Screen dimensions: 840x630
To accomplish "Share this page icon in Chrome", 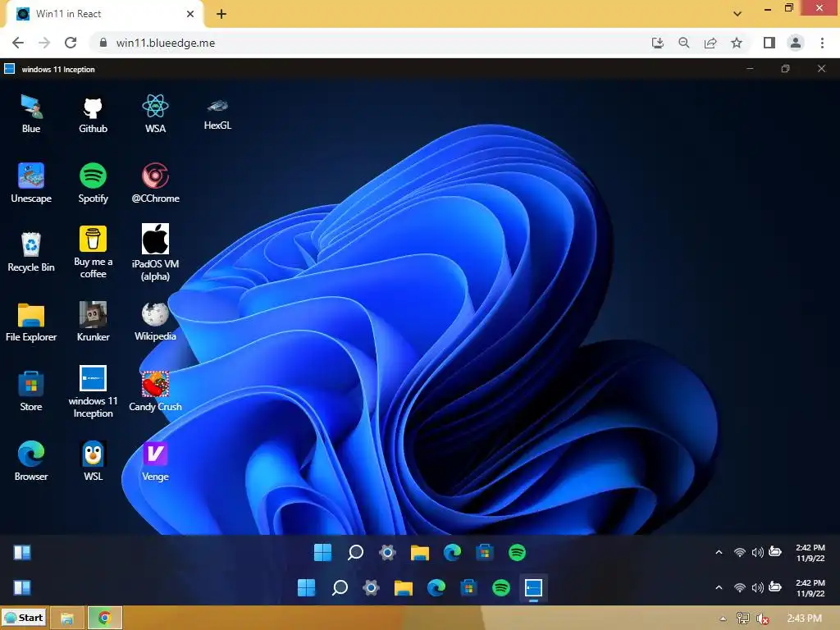I will coord(710,43).
